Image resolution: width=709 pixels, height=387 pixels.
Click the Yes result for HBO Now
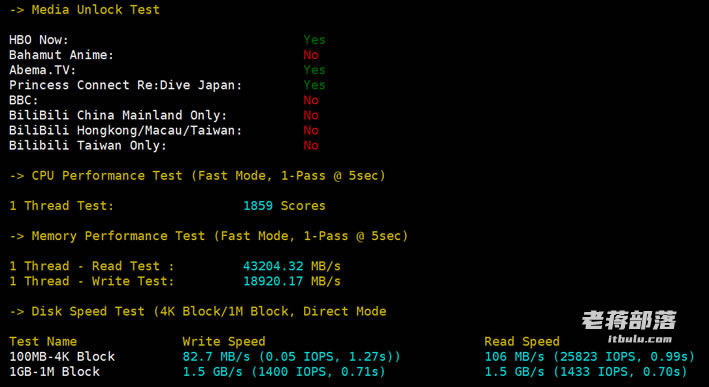tap(314, 40)
